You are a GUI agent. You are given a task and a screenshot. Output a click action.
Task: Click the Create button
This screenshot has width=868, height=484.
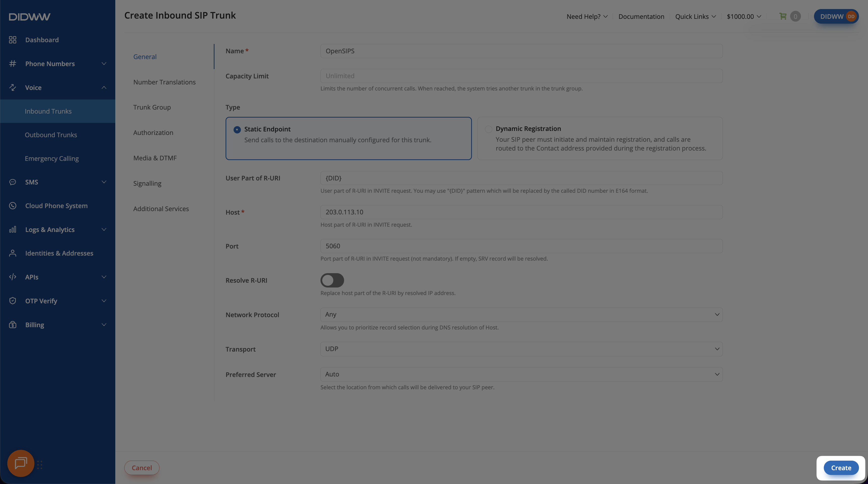841,468
